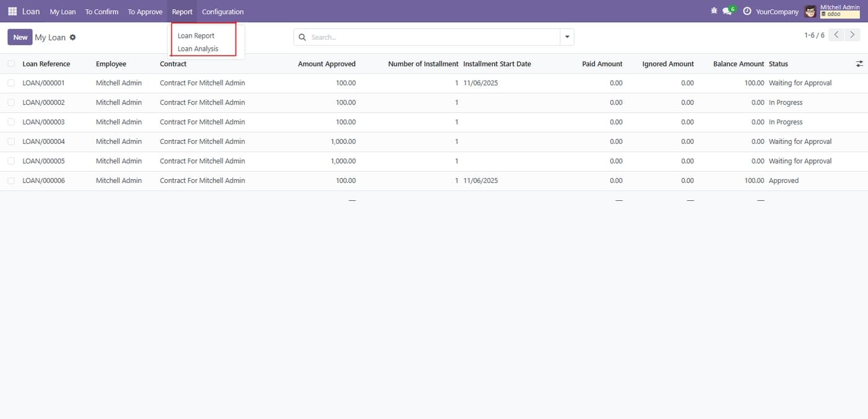
Task: Go to previous page arrow
Action: [x=836, y=35]
